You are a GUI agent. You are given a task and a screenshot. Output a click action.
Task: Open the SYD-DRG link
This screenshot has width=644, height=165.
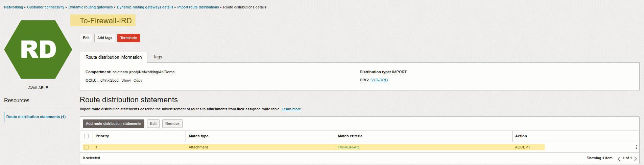point(379,80)
